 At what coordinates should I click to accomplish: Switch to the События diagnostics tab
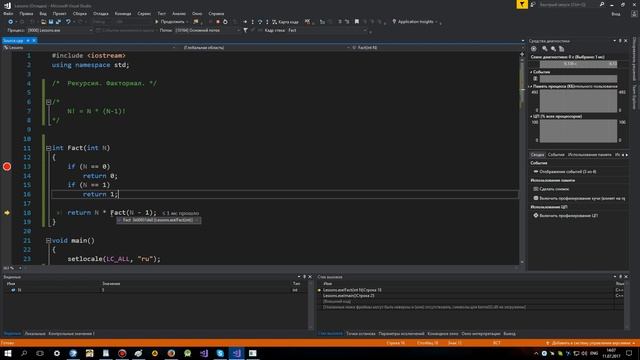556,155
